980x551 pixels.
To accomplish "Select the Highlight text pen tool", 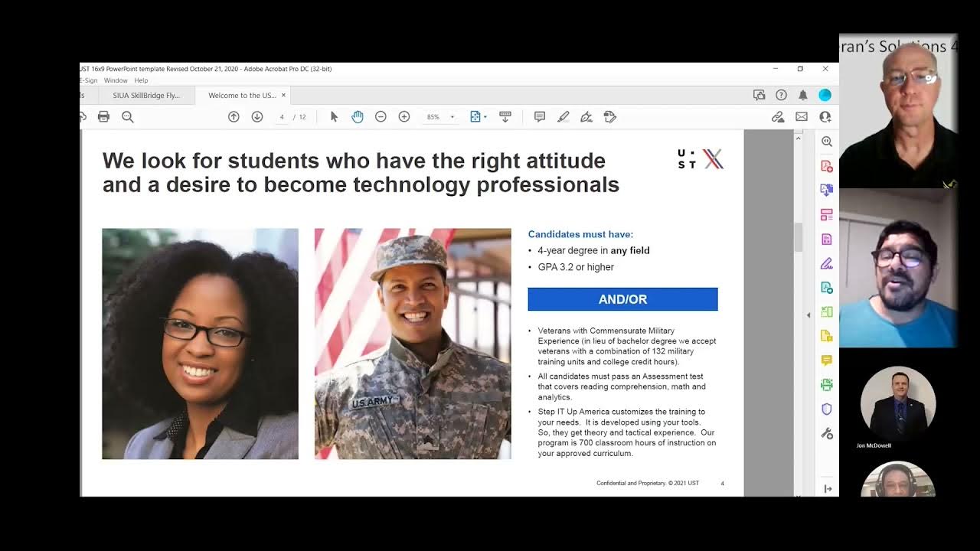I will point(563,117).
